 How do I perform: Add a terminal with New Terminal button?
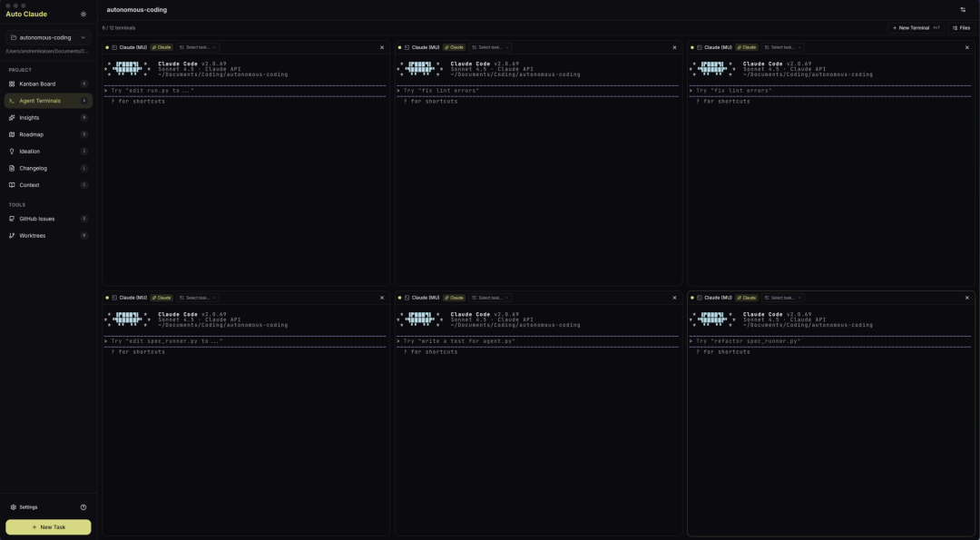click(x=915, y=28)
